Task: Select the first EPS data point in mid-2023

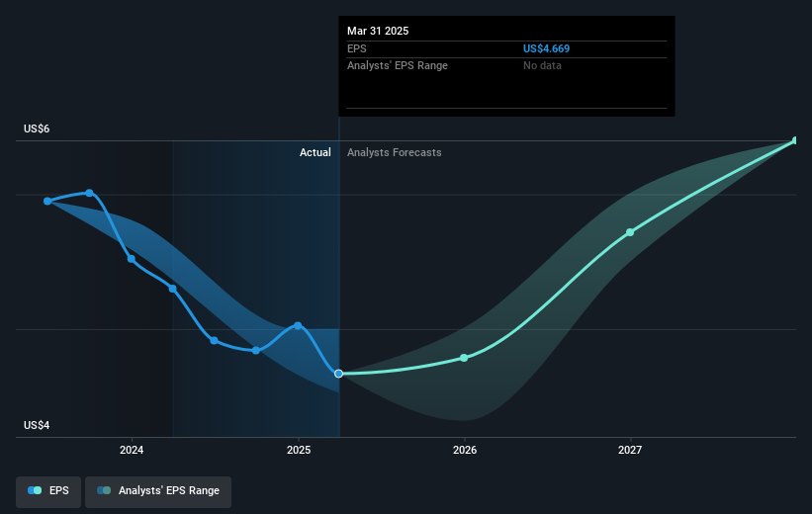Action: pyautogui.click(x=47, y=201)
